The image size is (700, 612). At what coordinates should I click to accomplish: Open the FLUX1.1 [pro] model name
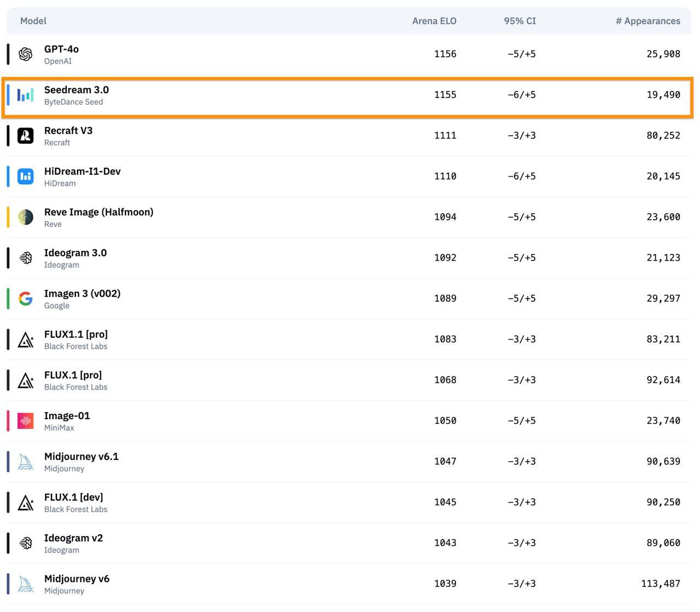point(76,334)
